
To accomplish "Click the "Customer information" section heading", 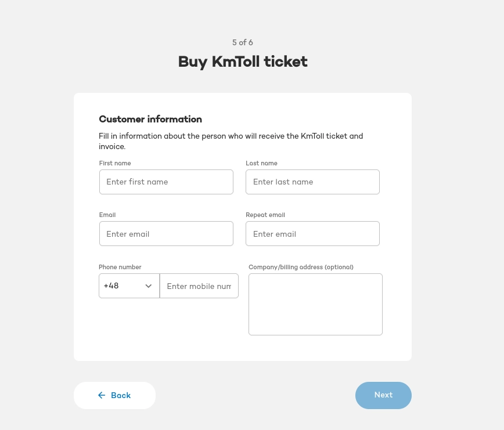I will click(150, 119).
